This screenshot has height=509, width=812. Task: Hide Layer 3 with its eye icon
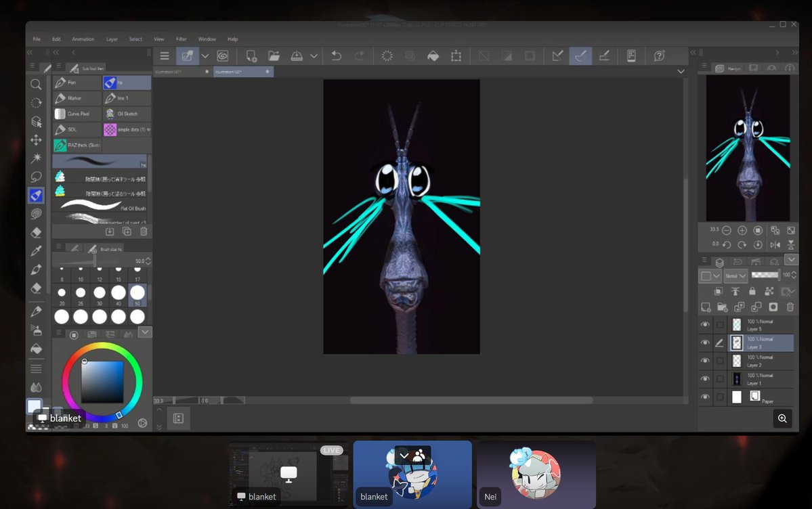click(705, 342)
